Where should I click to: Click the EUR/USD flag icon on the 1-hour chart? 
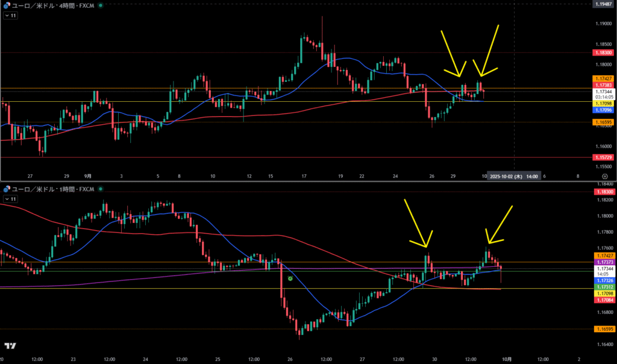(7, 189)
